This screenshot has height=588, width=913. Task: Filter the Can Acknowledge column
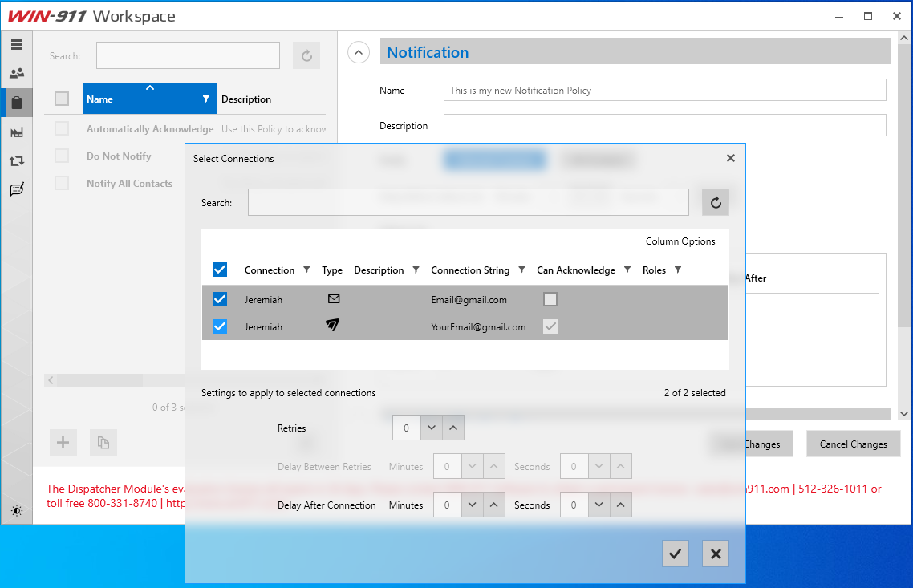click(x=627, y=270)
